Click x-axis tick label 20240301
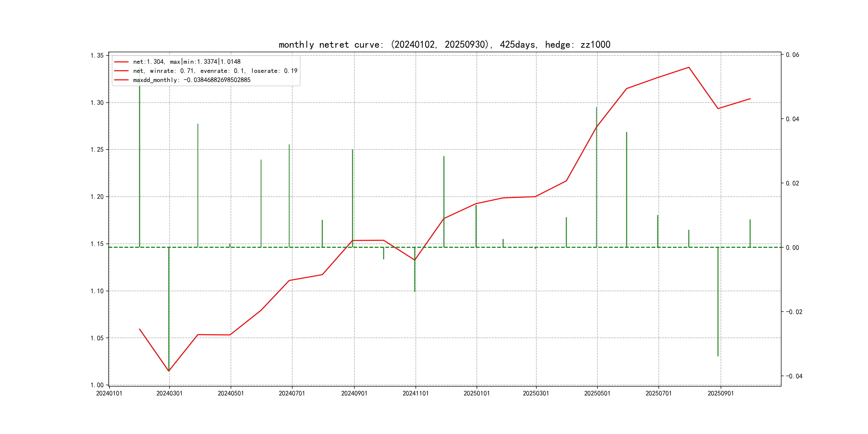 click(169, 393)
